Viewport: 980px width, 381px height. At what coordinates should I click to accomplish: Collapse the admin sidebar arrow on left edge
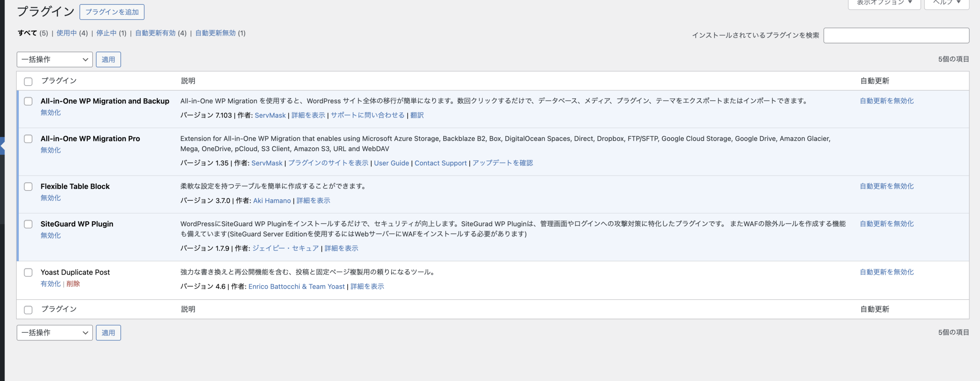coord(2,146)
